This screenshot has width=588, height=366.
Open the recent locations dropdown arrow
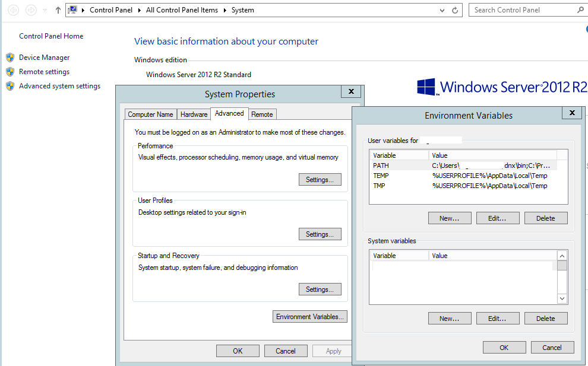(x=45, y=10)
